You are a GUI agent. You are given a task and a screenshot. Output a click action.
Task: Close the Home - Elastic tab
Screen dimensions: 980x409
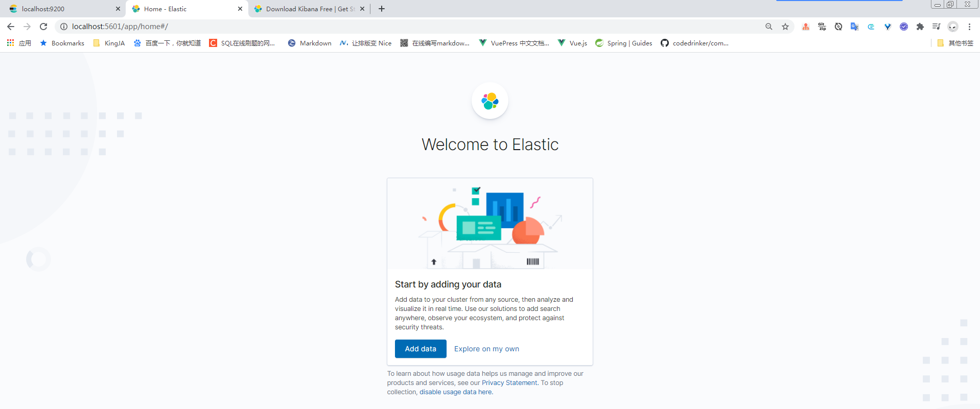[x=240, y=9]
